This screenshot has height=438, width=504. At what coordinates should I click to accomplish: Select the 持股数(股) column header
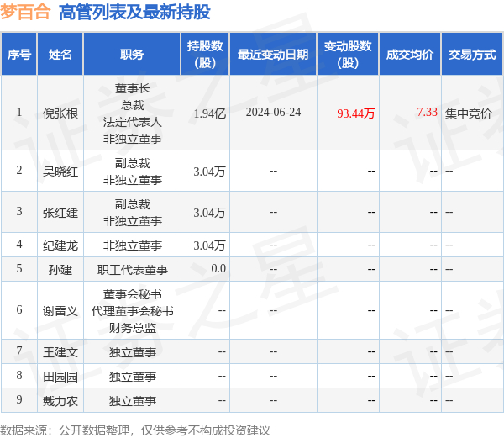point(205,54)
